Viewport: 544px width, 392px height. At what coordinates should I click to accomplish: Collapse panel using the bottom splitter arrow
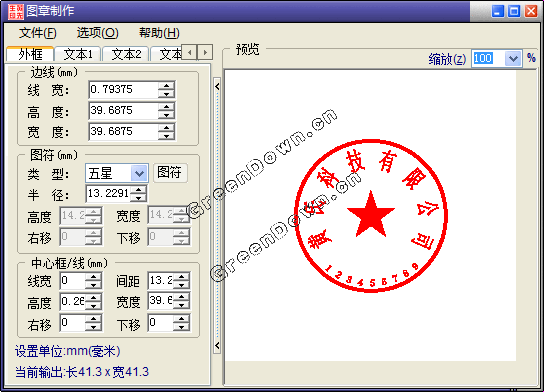click(x=217, y=345)
